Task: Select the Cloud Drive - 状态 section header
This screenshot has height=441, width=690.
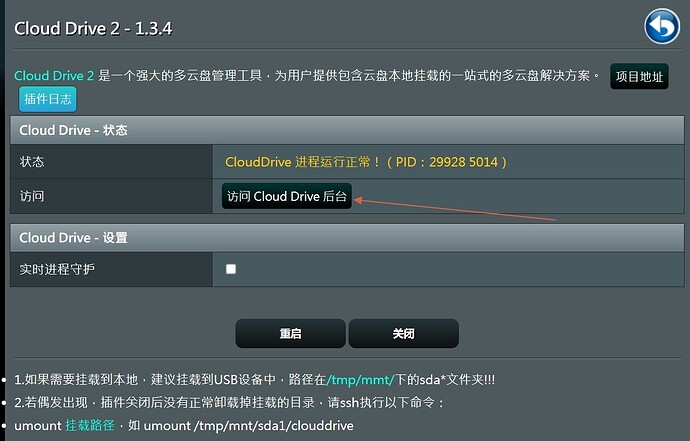Action: 347,130
